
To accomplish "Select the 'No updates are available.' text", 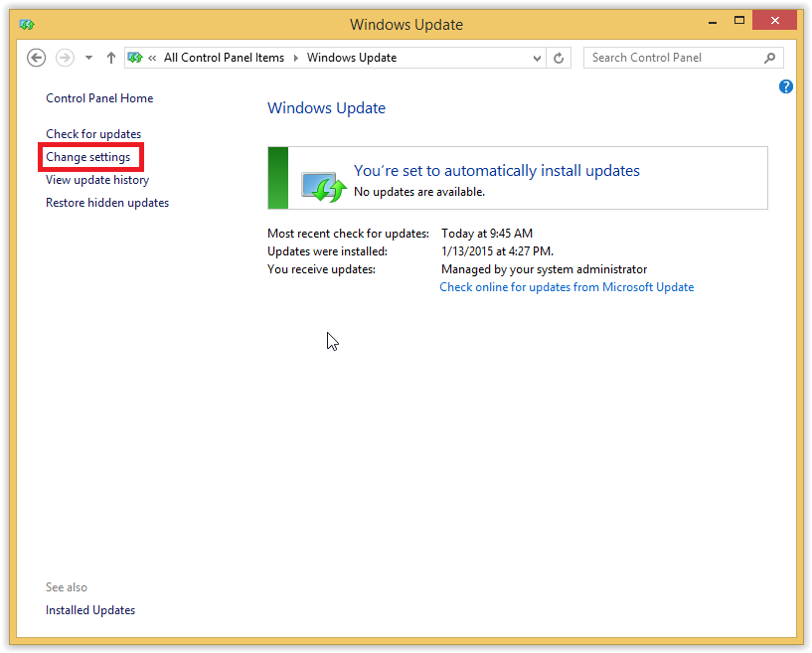I will coord(419,192).
